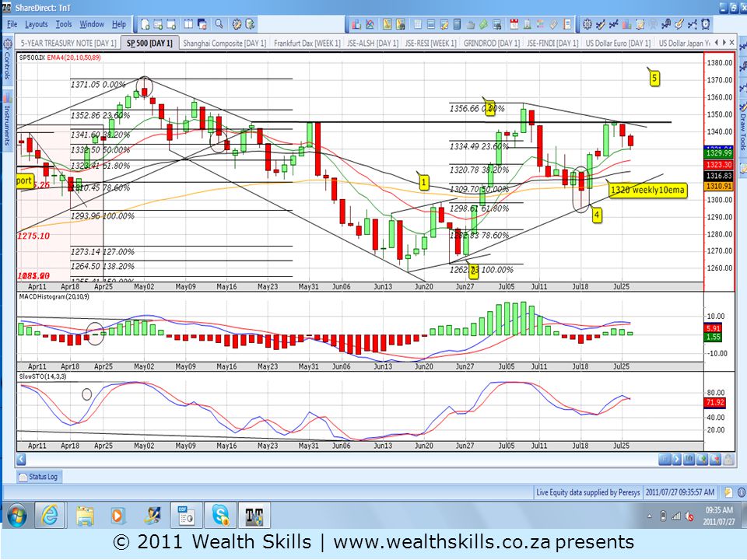Click the green money banknote icon
Screen dimensions: 747x560
point(483,24)
